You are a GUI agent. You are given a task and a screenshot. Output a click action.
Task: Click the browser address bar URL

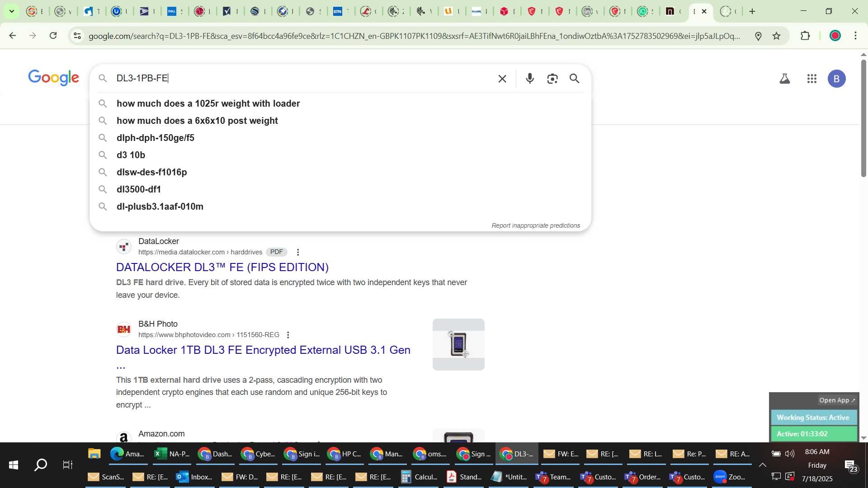click(414, 36)
